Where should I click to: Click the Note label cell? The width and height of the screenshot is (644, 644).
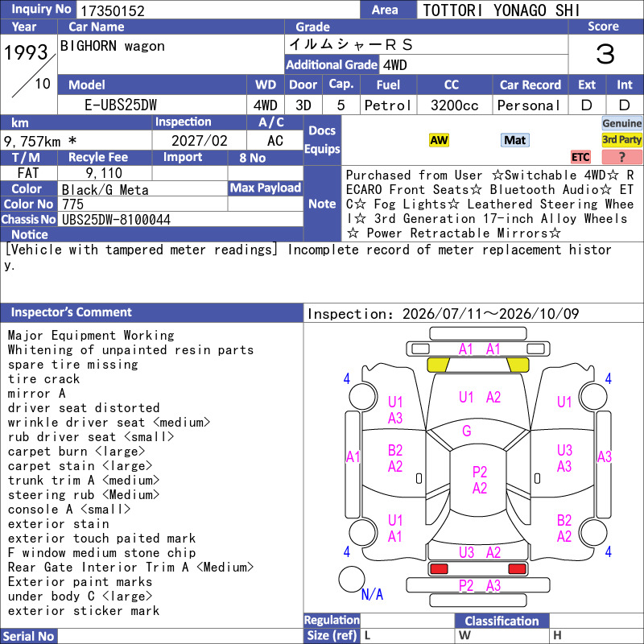[322, 204]
